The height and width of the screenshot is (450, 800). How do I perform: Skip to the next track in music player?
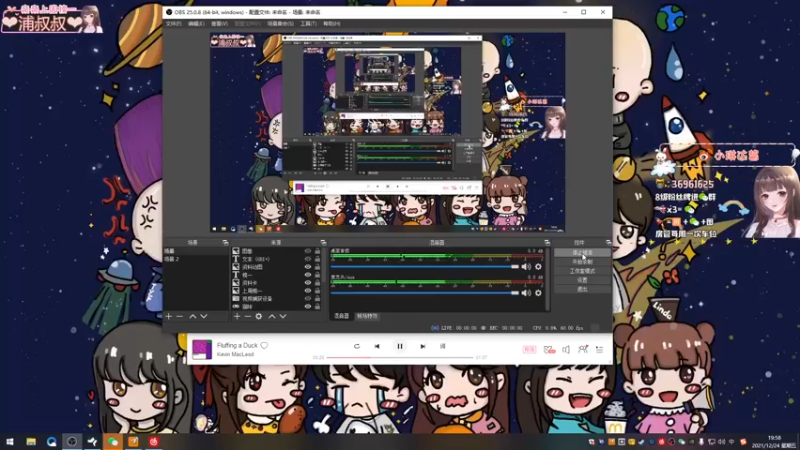(x=422, y=346)
